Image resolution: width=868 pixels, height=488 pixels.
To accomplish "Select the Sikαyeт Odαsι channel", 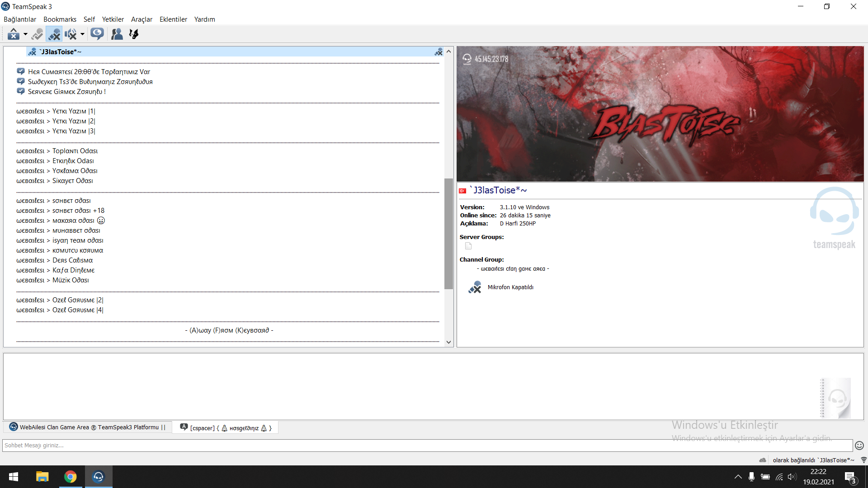I will coord(55,181).
